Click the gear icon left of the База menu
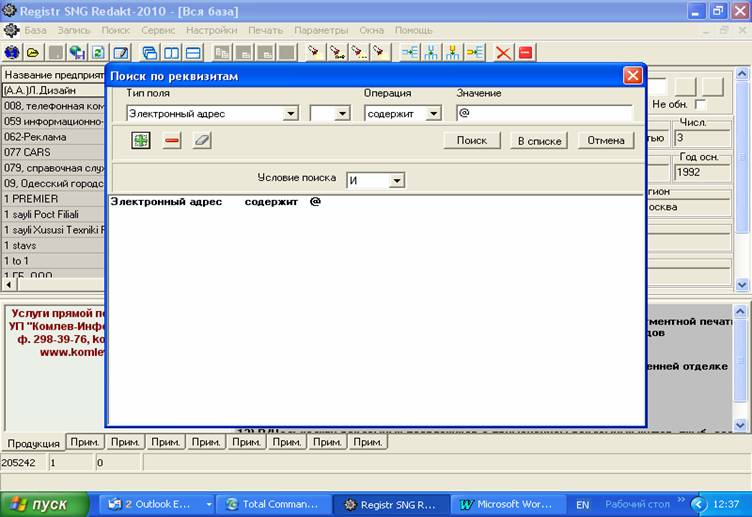The width and height of the screenshot is (752, 517). click(x=11, y=31)
